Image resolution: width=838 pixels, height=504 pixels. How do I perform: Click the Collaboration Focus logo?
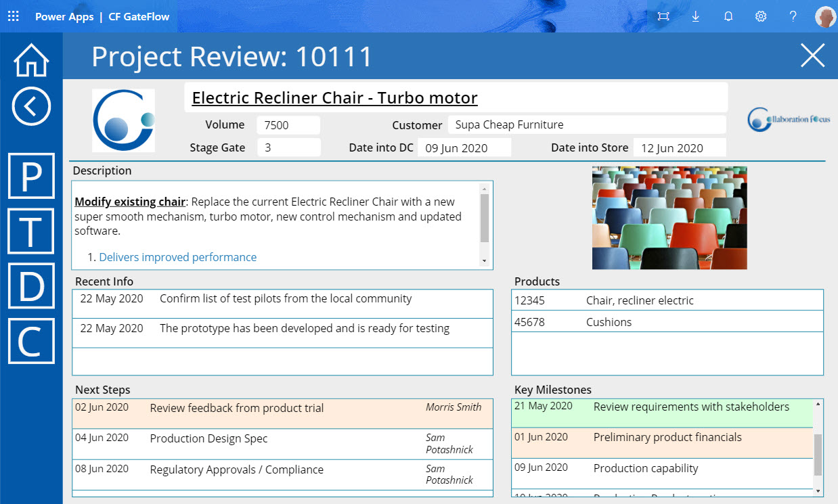click(789, 118)
